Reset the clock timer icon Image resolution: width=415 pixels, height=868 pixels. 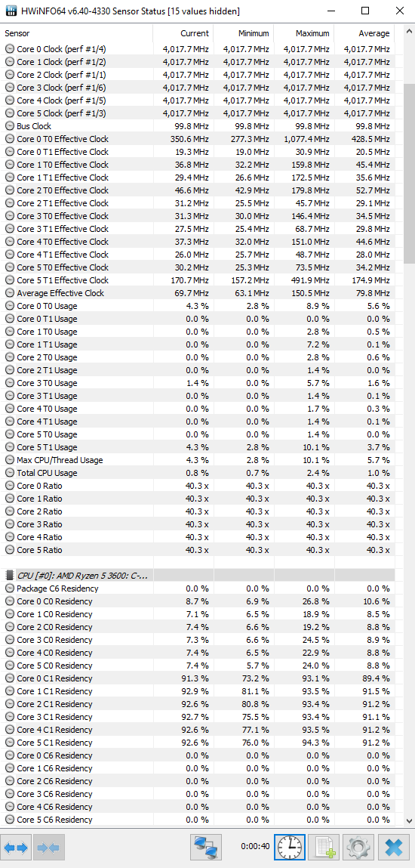tap(290, 846)
